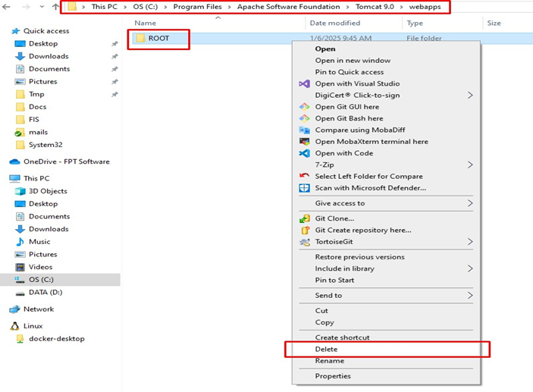Click the 3D Objects cube icon
The width and height of the screenshot is (533, 392).
click(x=20, y=191)
